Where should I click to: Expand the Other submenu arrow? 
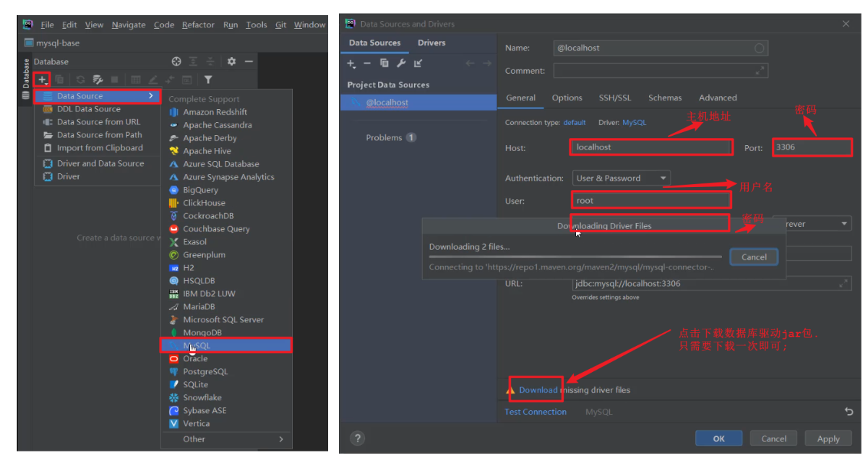[x=281, y=439]
